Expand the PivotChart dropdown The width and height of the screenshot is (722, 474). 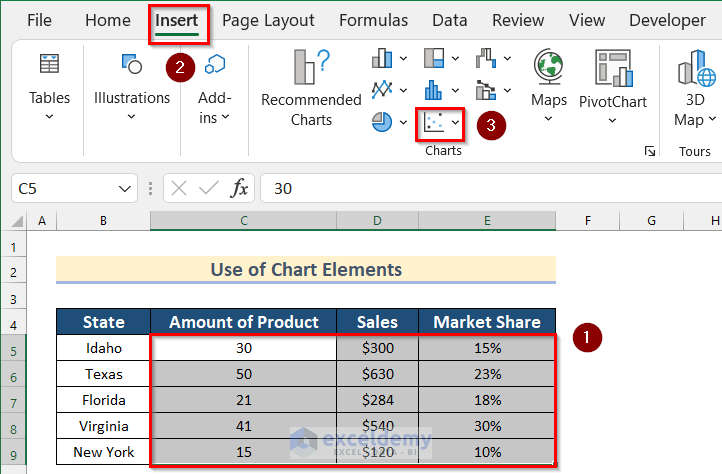pos(612,120)
